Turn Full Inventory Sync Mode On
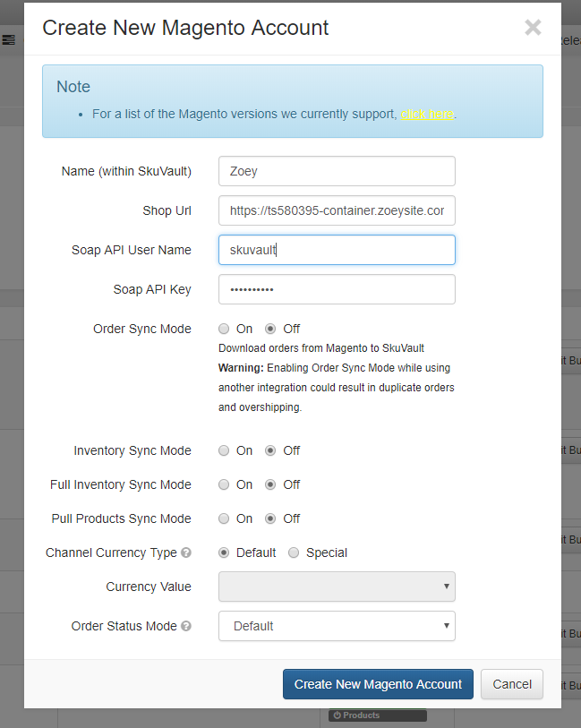This screenshot has width=581, height=728. 224,484
